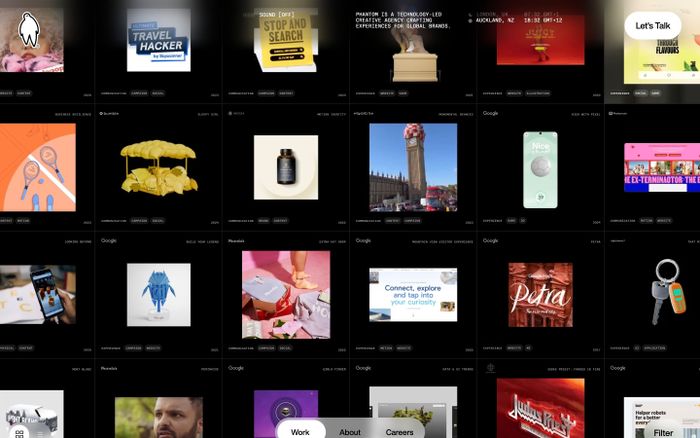Select the blue origami figure thumbnail
Image resolution: width=700 pixels, height=438 pixels.
(158, 293)
